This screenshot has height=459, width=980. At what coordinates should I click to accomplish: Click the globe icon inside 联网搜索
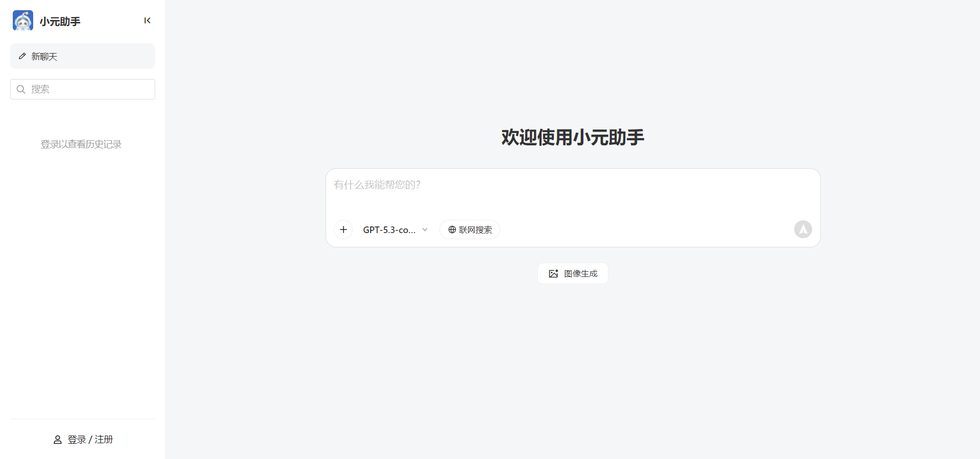point(451,229)
